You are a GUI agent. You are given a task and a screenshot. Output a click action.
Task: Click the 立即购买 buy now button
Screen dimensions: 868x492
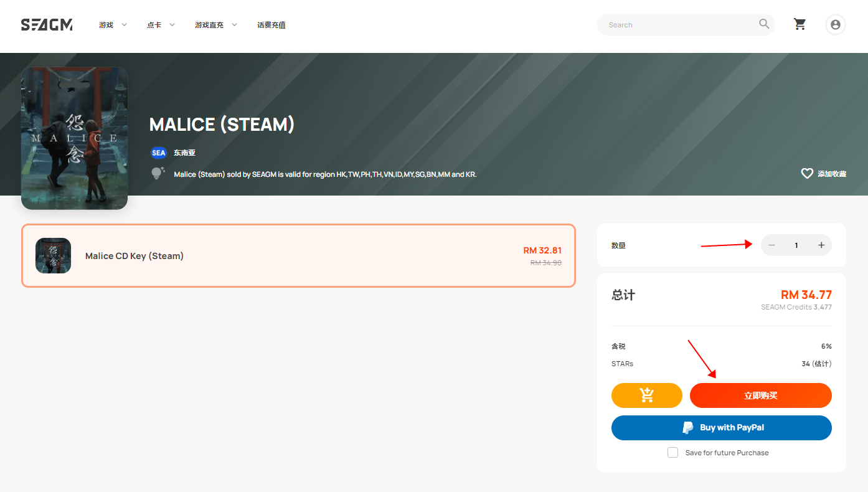(x=761, y=395)
